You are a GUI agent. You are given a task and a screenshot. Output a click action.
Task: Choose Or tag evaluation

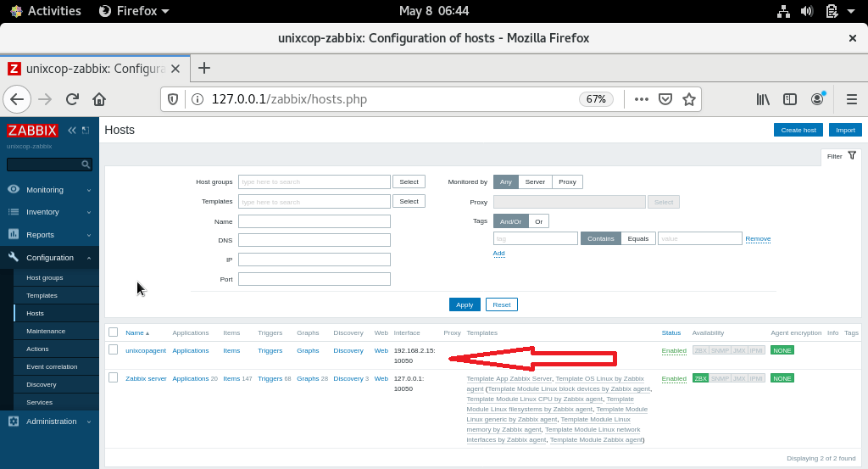[538, 221]
